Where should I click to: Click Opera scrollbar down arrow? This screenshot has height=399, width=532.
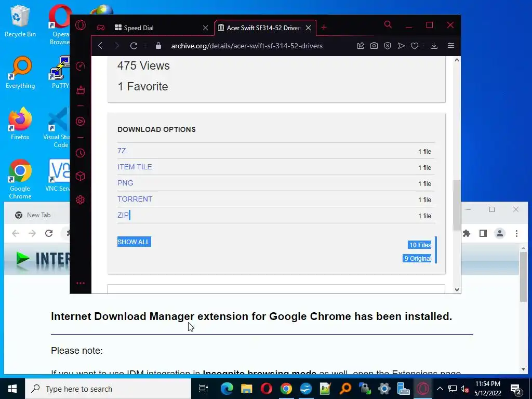[x=457, y=290]
